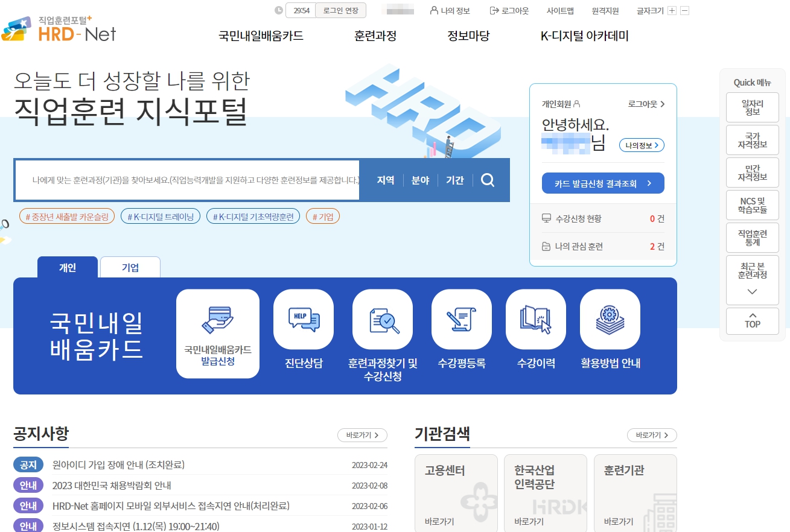Switch to the 기업 tab
This screenshot has width=790, height=532.
[130, 267]
